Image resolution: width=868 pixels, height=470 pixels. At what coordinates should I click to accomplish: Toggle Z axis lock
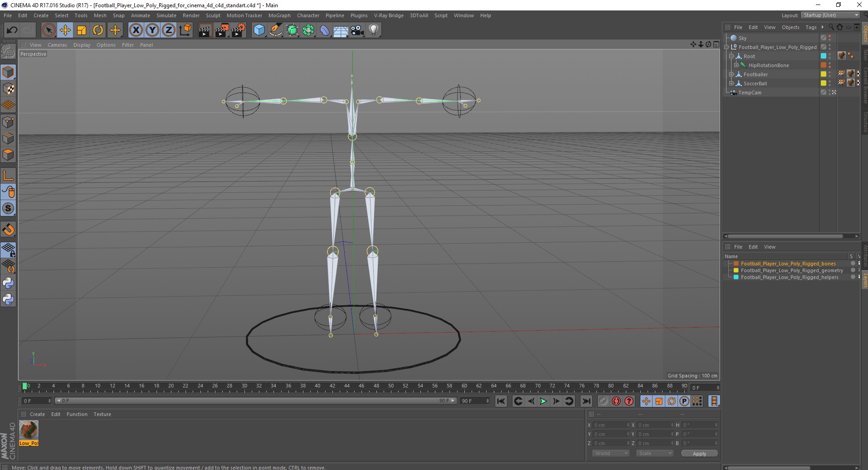(169, 30)
